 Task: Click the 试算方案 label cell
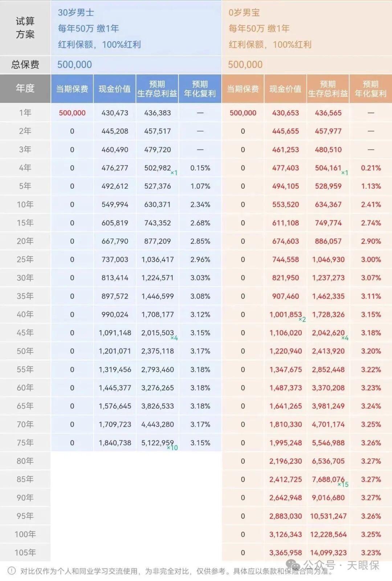click(x=25, y=28)
